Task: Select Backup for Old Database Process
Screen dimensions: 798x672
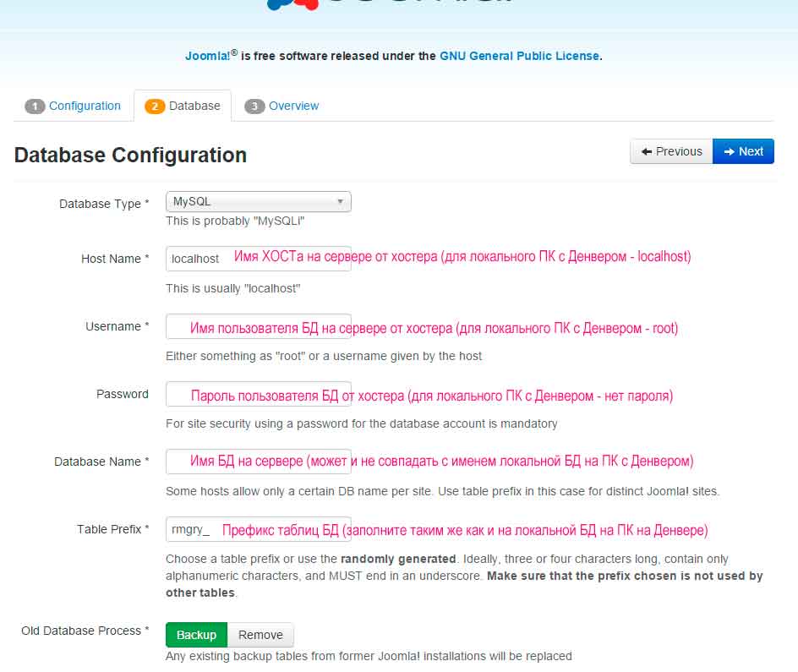Action: click(x=196, y=635)
